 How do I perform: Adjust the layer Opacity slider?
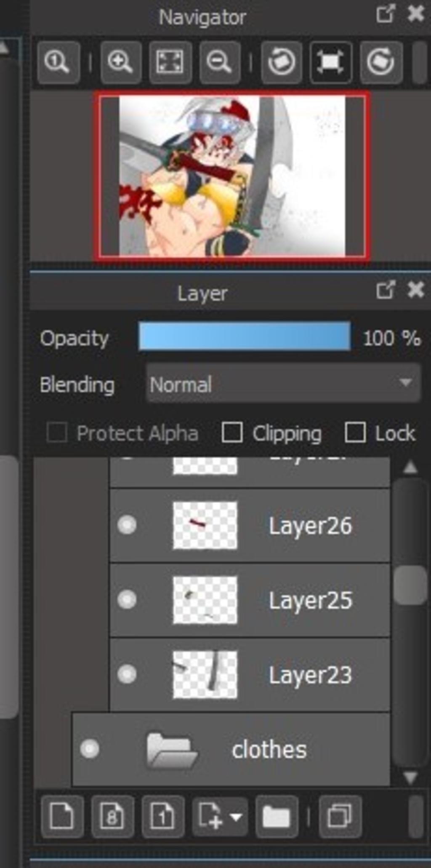pos(245,336)
